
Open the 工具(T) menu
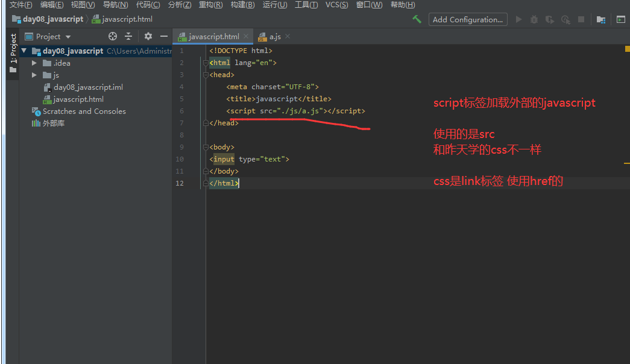tap(306, 5)
